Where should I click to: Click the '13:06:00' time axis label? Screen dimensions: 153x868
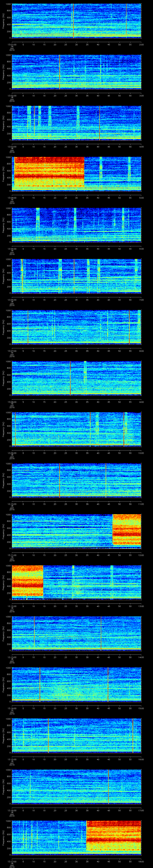point(12,300)
